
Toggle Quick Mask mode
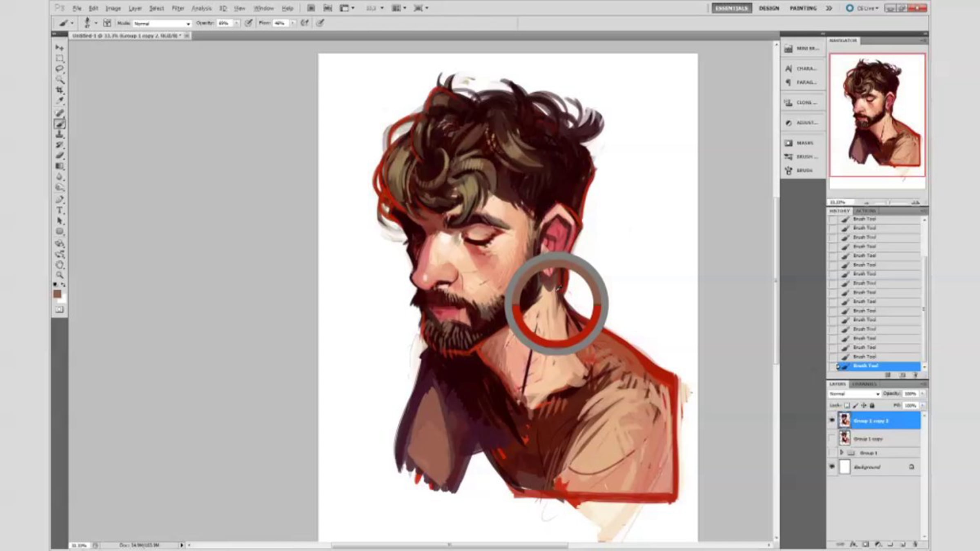pyautogui.click(x=60, y=309)
